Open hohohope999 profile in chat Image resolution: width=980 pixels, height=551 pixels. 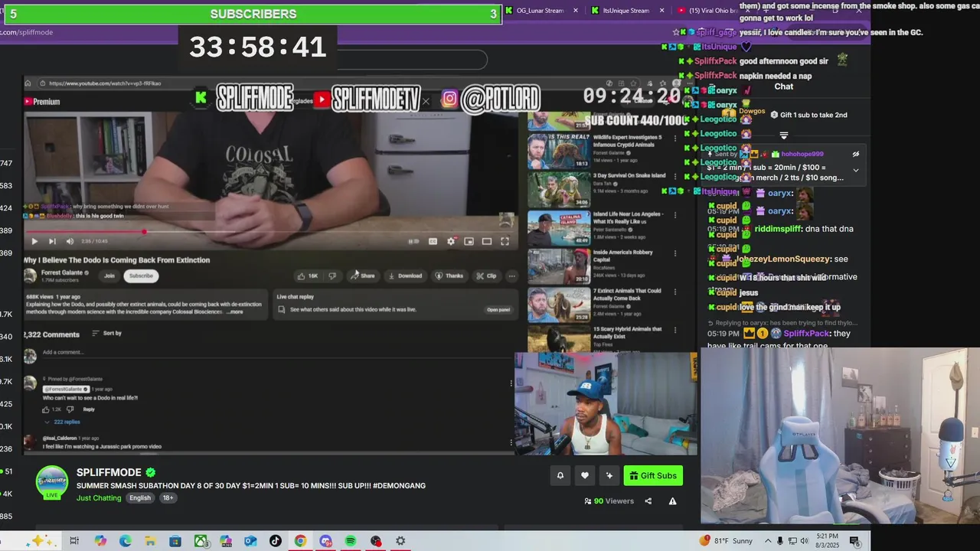802,154
